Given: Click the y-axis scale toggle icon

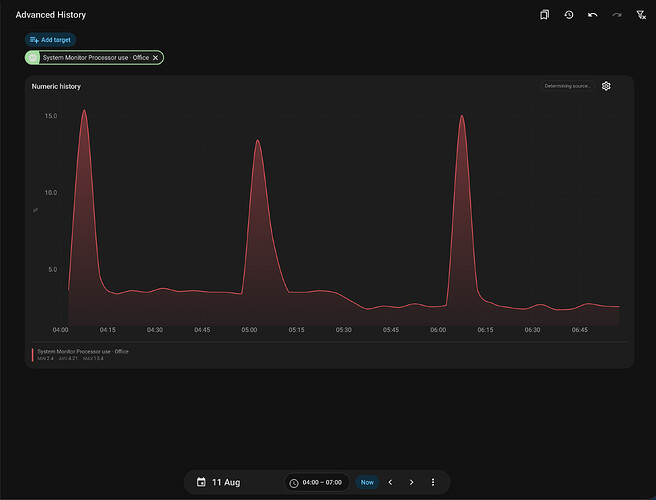Looking at the screenshot, I should [36, 210].
